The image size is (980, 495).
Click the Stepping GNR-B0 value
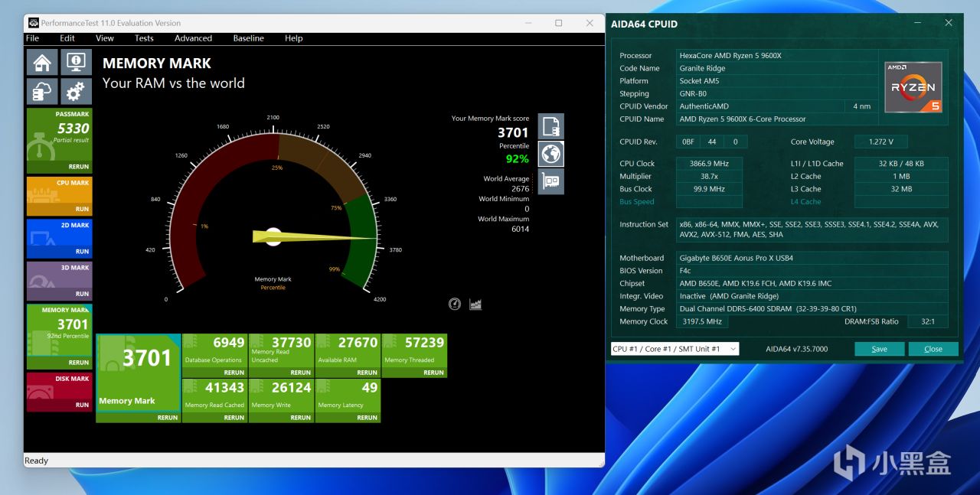[x=693, y=93]
